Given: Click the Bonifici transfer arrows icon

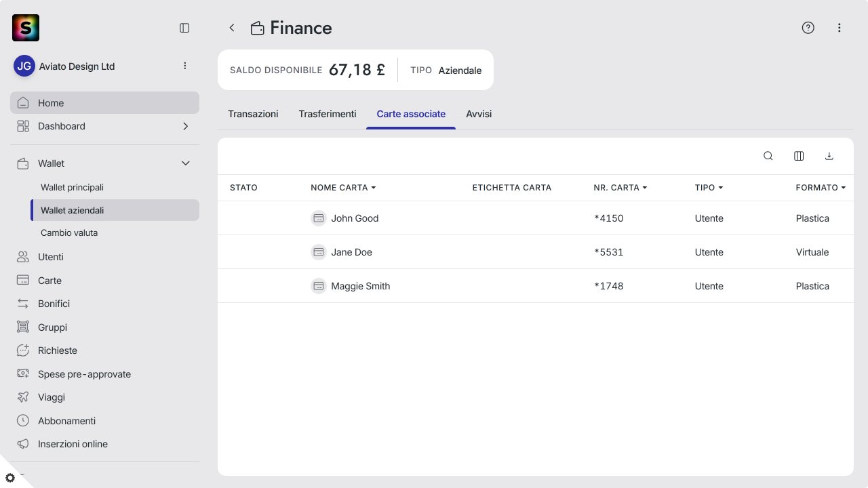Looking at the screenshot, I should (23, 304).
